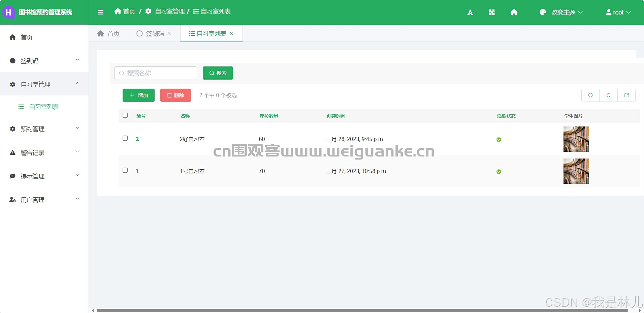Click the theme palette icon in navbar

[x=543, y=12]
